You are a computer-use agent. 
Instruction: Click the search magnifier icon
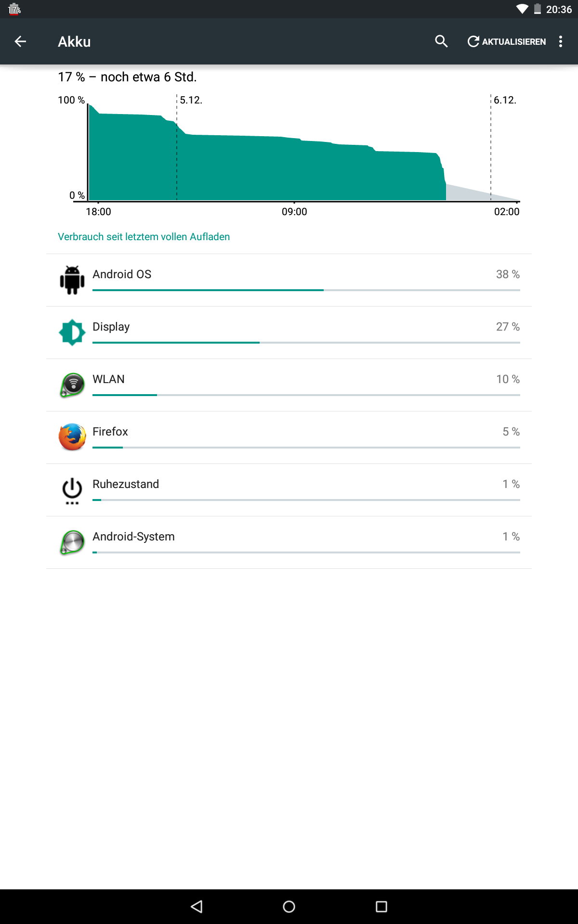(x=442, y=41)
